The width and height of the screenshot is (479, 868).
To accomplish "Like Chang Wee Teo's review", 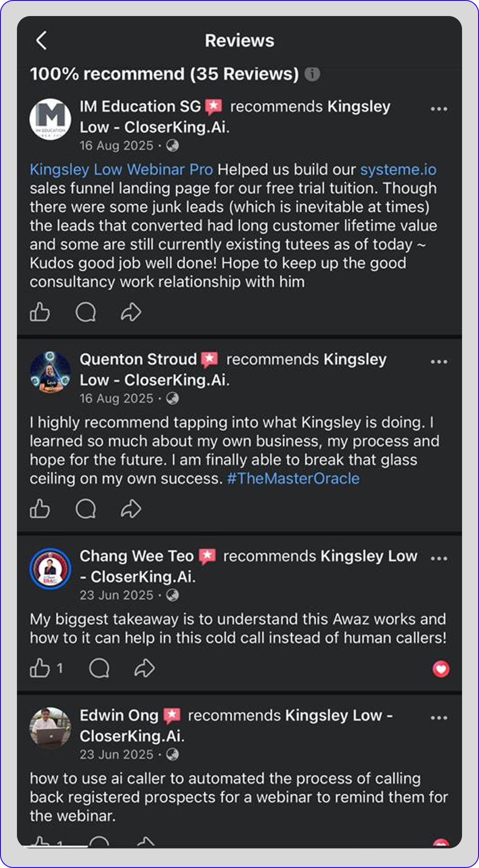I will pos(40,668).
